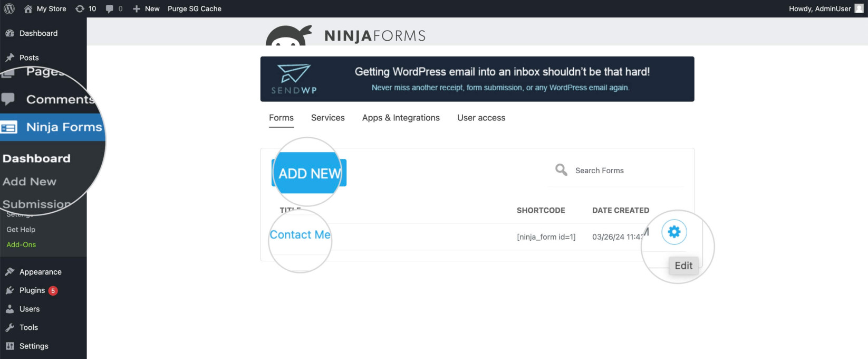Click the Users person icon
Viewport: 868px width, 359px height.
tap(9, 309)
